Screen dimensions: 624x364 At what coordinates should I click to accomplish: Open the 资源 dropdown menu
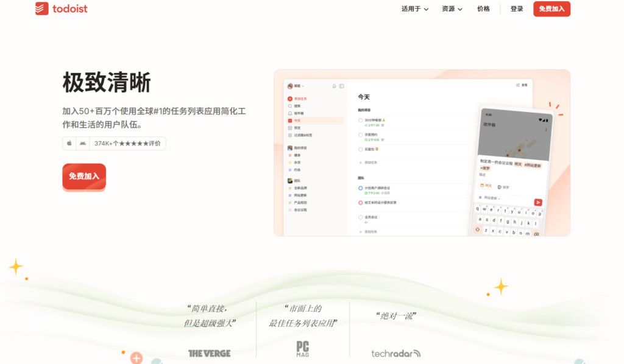click(x=452, y=9)
